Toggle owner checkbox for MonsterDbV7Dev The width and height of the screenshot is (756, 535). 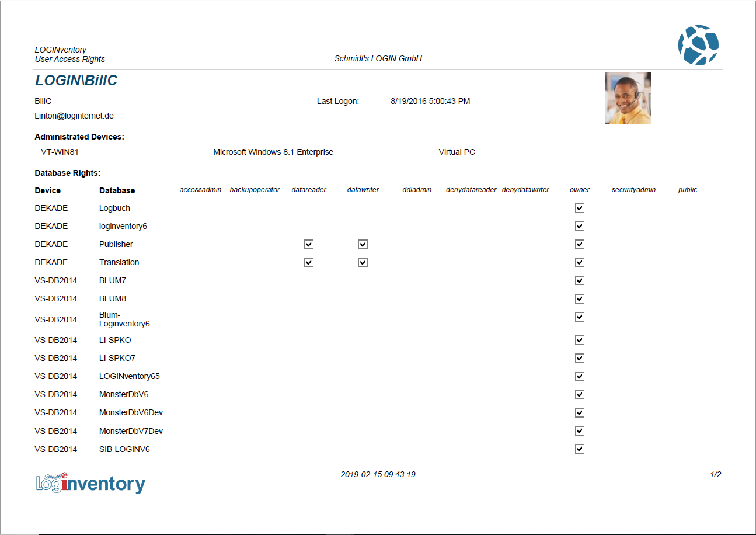click(580, 431)
